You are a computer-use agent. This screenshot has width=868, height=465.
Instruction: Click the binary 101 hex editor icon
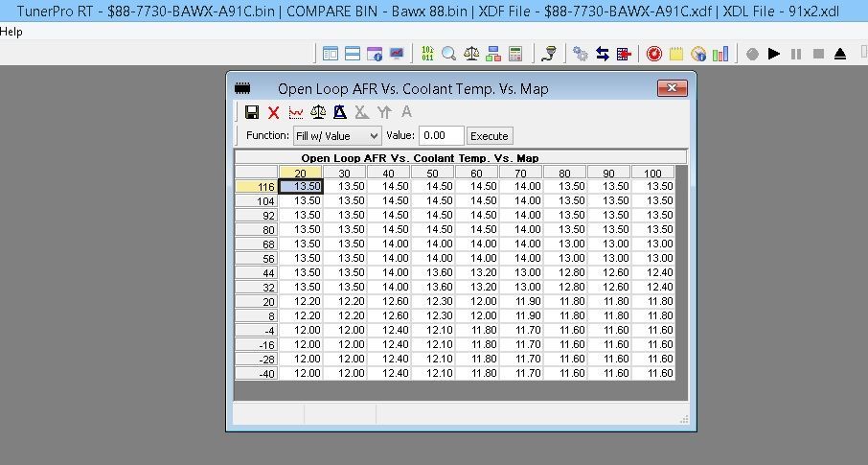coord(427,54)
